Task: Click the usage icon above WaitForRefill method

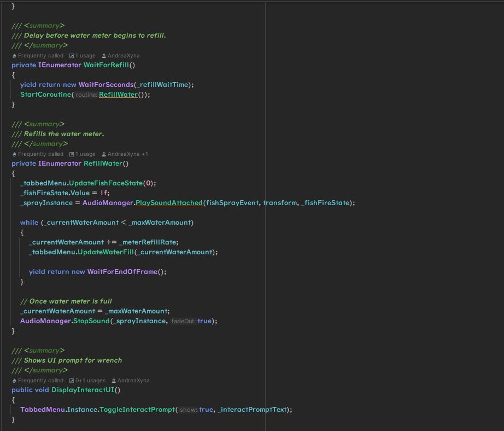Action: [x=72, y=56]
